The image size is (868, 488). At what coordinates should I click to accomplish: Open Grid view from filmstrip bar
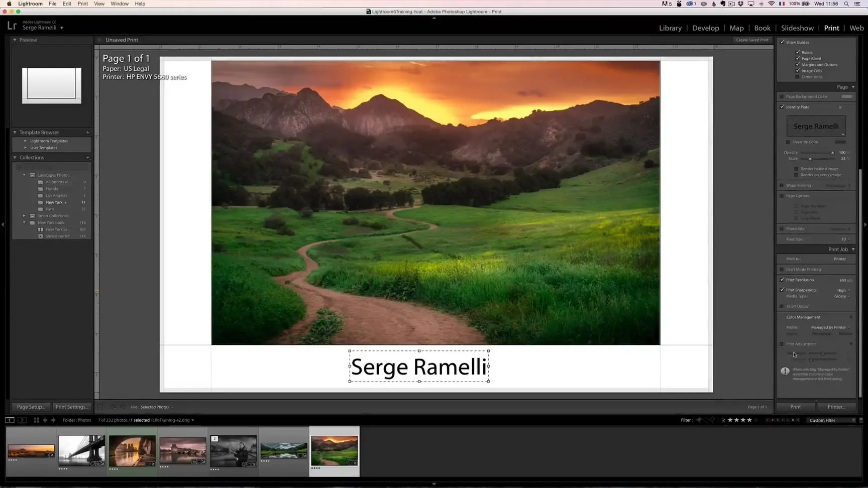[36, 420]
